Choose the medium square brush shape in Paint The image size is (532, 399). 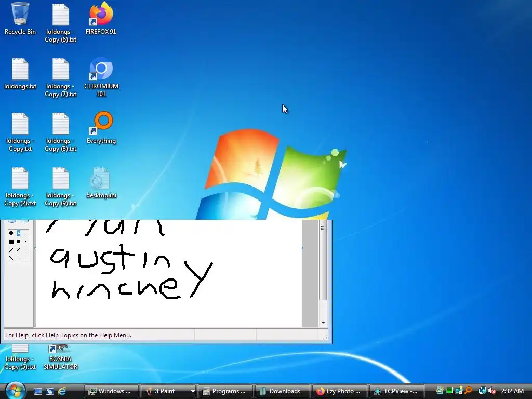[19, 242]
